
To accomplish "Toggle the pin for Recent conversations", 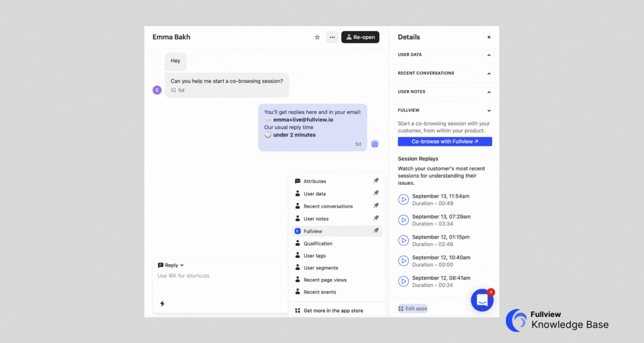I will pyautogui.click(x=376, y=205).
